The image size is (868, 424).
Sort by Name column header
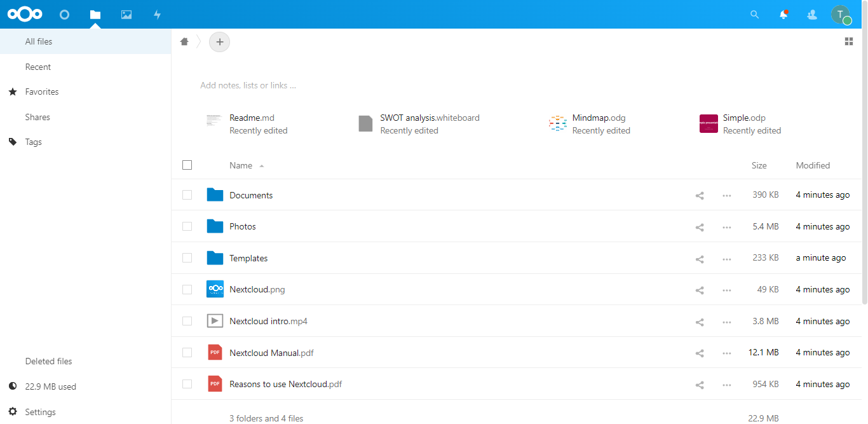(241, 165)
